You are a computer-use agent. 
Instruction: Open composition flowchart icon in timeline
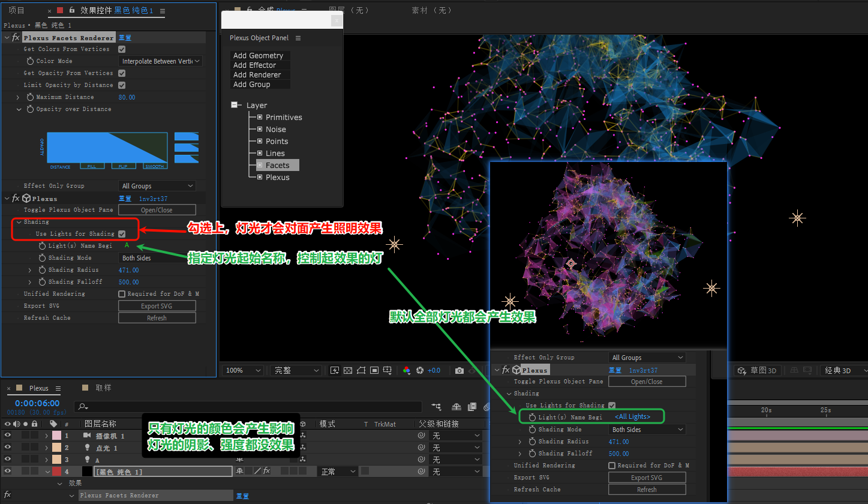click(x=436, y=407)
